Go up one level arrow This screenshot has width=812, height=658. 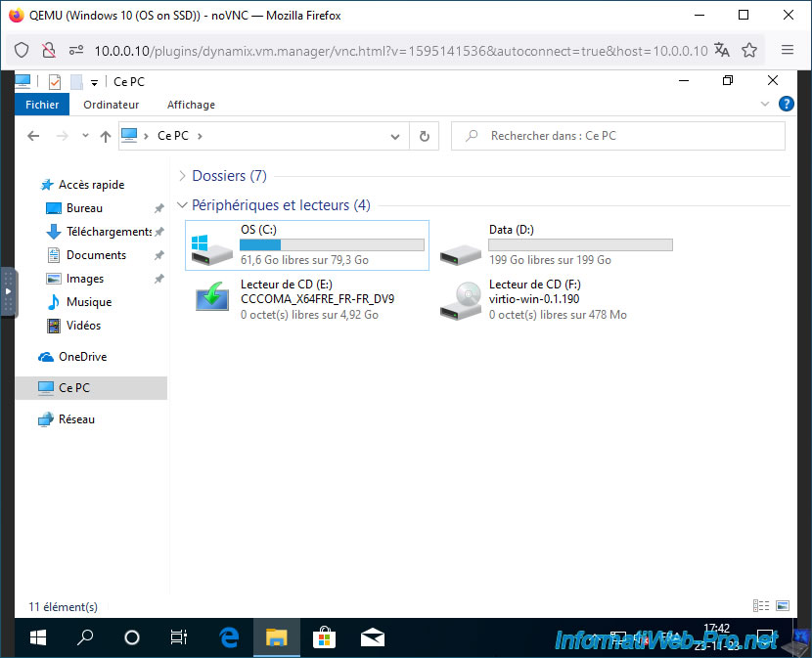[x=106, y=136]
